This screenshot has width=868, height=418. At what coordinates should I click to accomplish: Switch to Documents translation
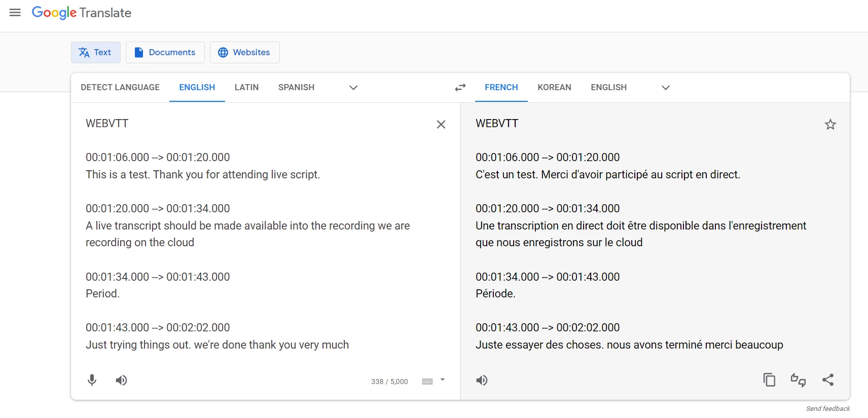[165, 52]
